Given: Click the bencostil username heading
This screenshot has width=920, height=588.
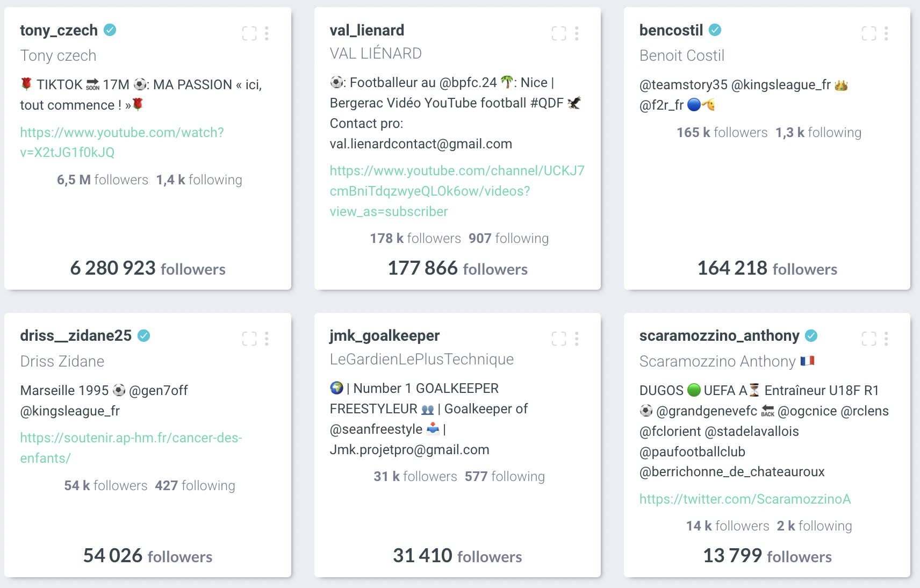Looking at the screenshot, I should click(x=671, y=30).
